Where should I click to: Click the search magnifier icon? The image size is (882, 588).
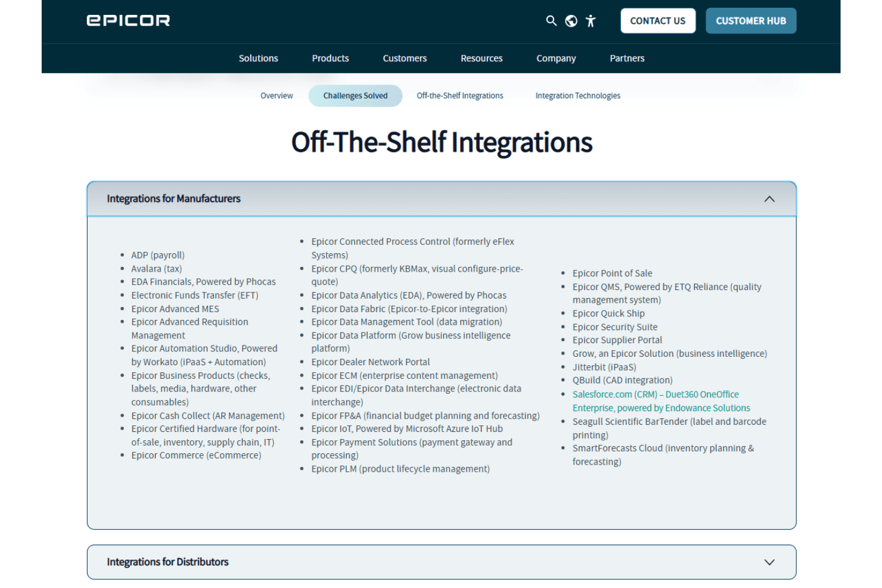coord(551,21)
